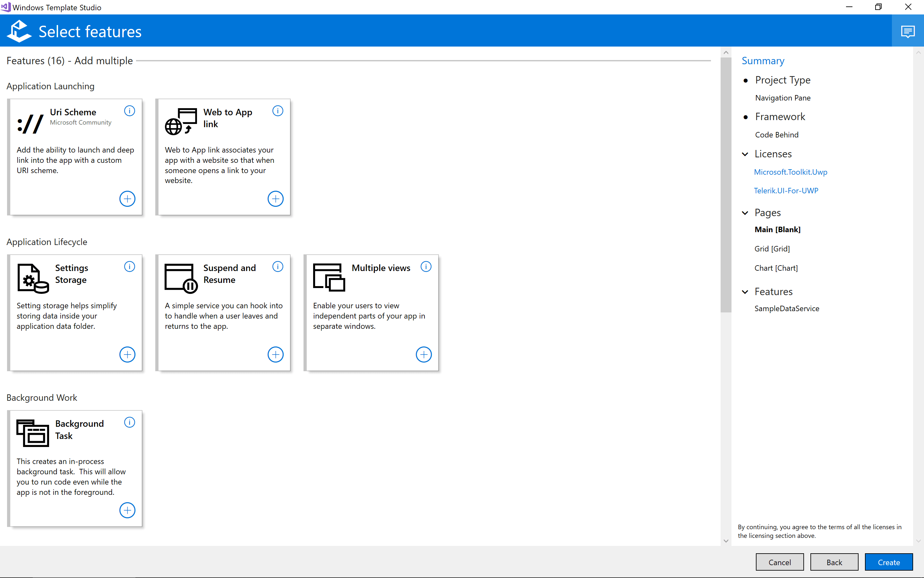Add the Web to App link feature

(275, 199)
